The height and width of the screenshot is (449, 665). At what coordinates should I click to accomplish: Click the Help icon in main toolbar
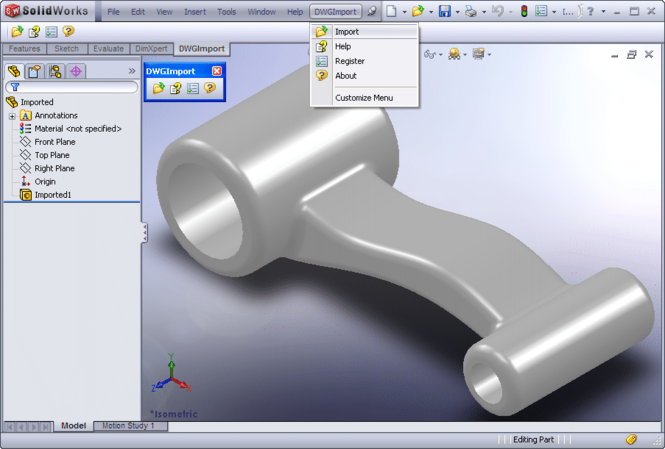pyautogui.click(x=34, y=31)
